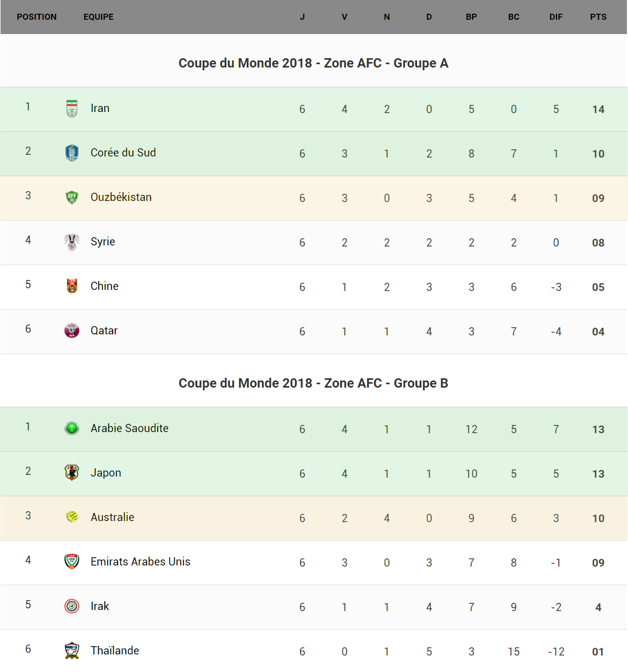Click the Irak circular badge
Viewport: 628px width, 672px height.
point(72,606)
